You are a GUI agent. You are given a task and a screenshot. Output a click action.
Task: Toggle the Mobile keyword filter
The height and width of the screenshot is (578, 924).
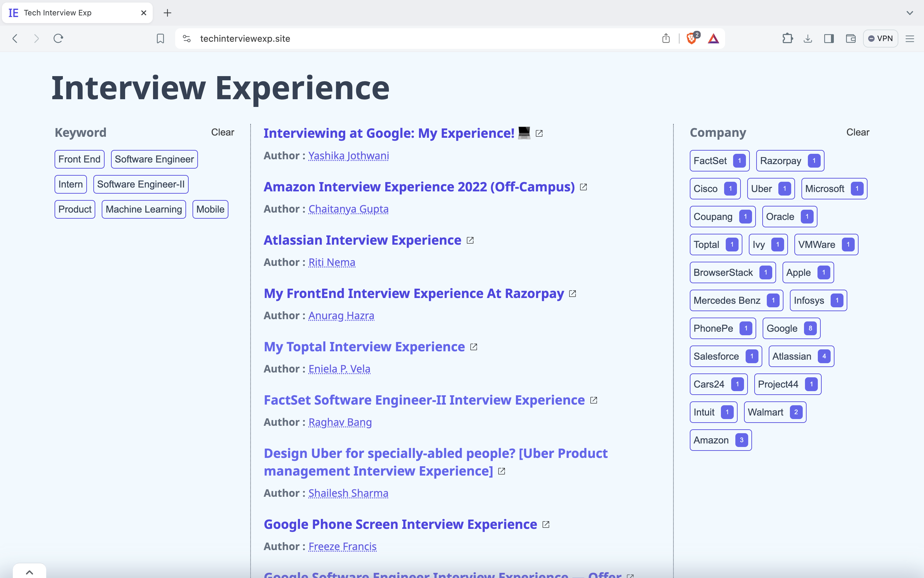click(210, 209)
